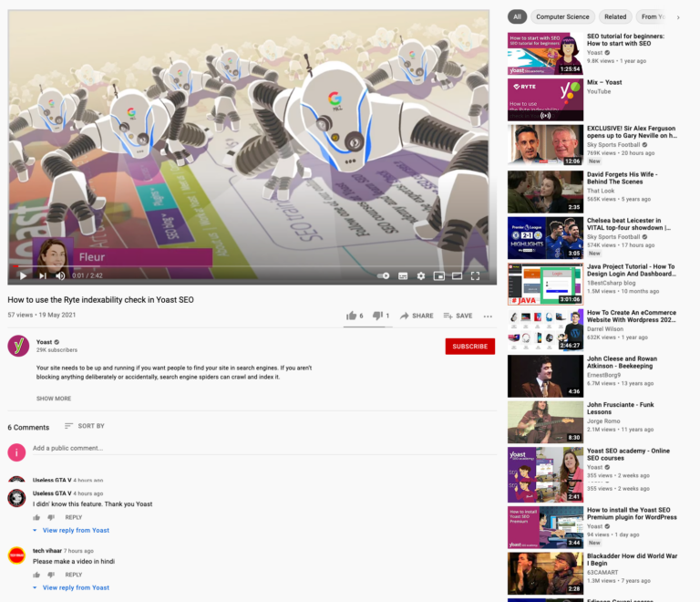Image resolution: width=700 pixels, height=602 pixels.
Task: Open Chelsea beat Leicester video title
Action: [x=629, y=224]
